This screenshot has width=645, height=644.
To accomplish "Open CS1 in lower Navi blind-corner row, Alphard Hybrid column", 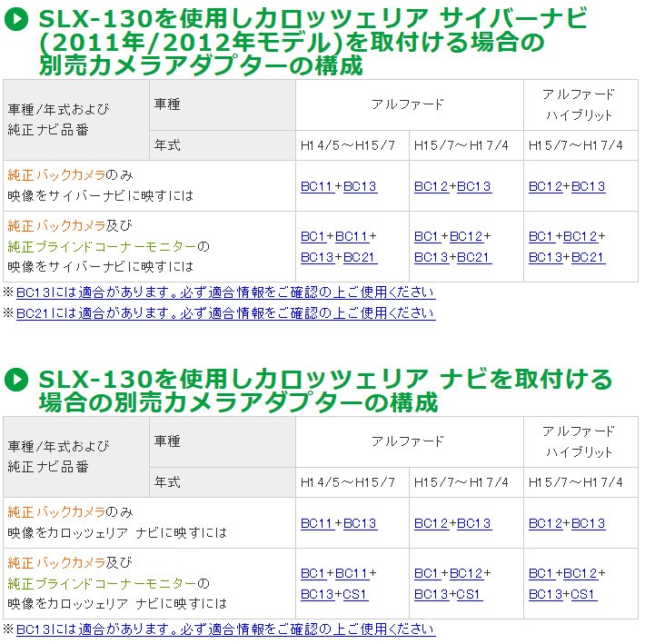I will click(x=584, y=594).
